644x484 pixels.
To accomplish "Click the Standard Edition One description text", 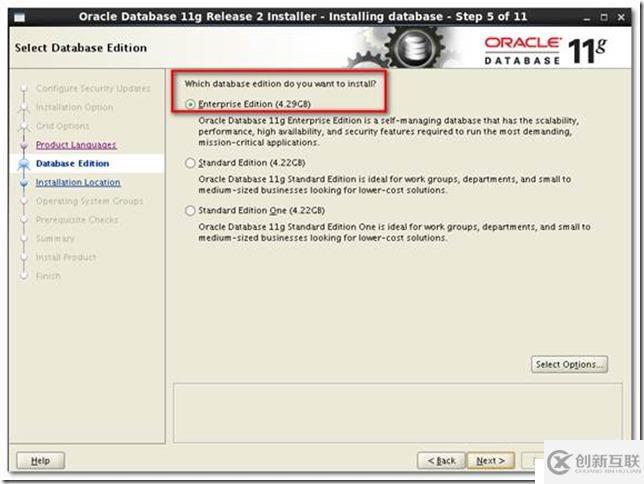I will [x=394, y=232].
